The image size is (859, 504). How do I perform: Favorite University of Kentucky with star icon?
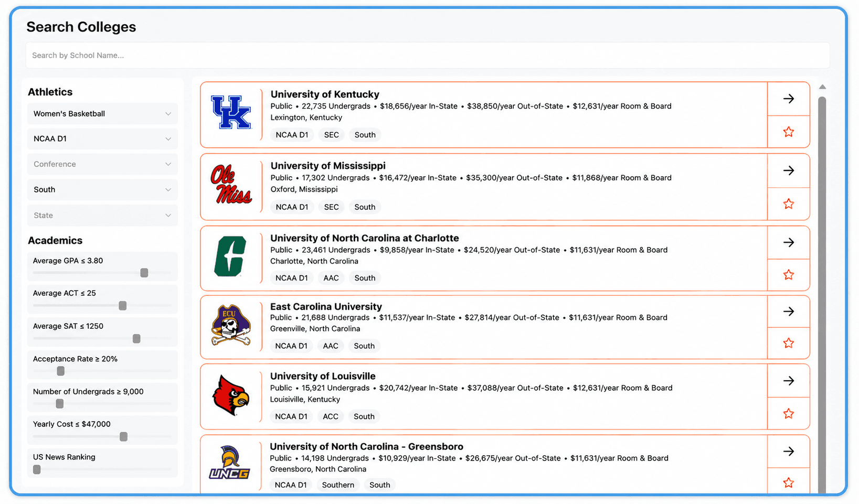[x=788, y=132]
